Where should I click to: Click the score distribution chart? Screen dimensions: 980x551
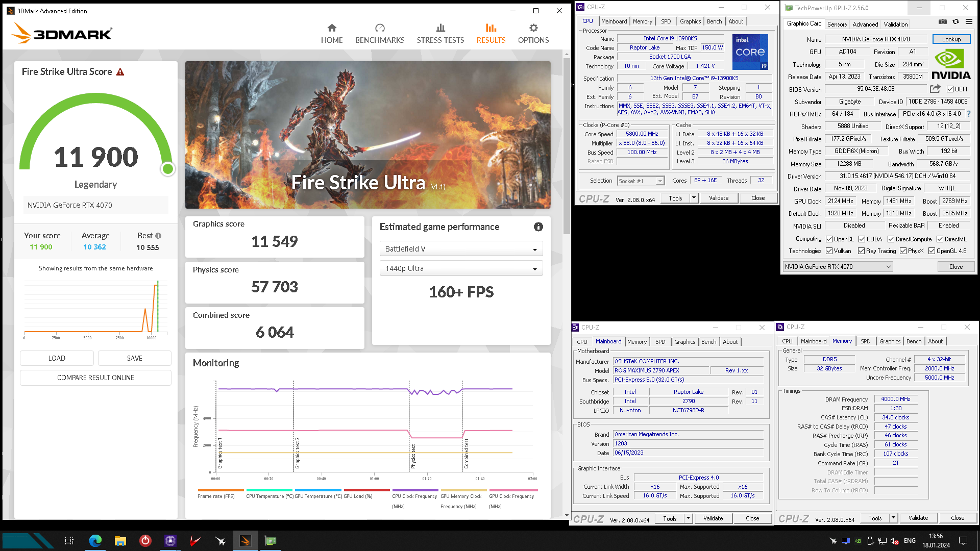[95, 309]
